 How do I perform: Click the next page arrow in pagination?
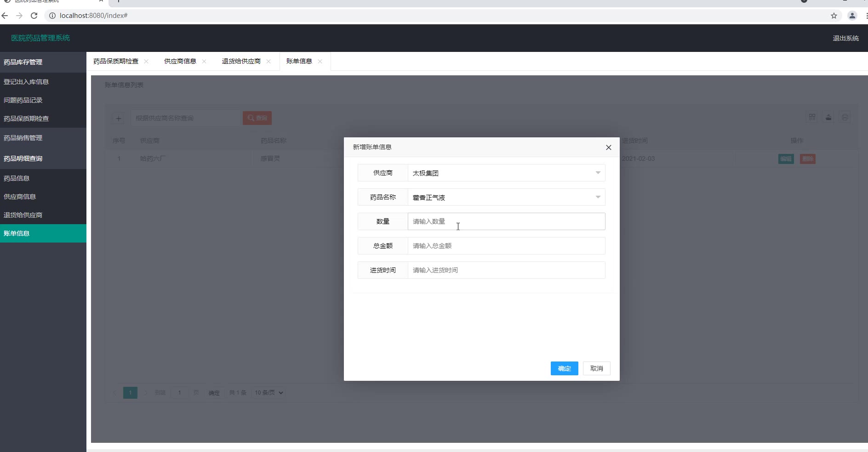tap(146, 393)
